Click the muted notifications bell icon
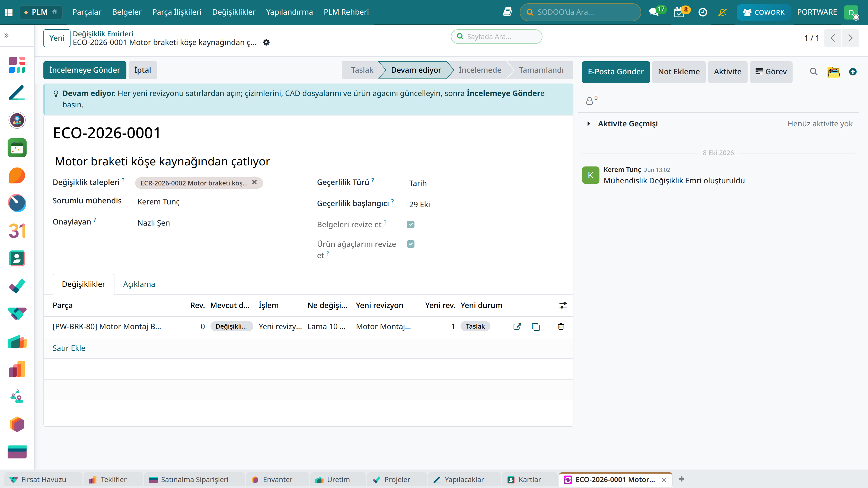Viewport: 868px width, 488px height. [x=722, y=12]
